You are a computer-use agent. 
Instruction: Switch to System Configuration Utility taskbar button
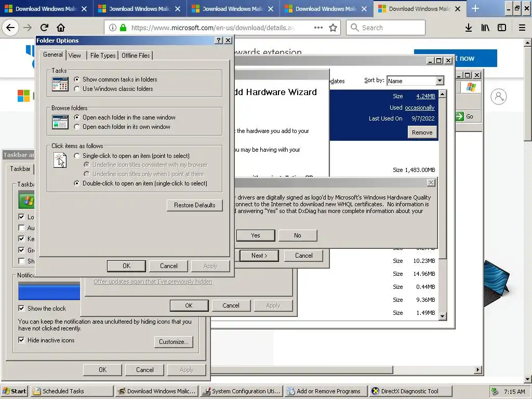pos(241,391)
